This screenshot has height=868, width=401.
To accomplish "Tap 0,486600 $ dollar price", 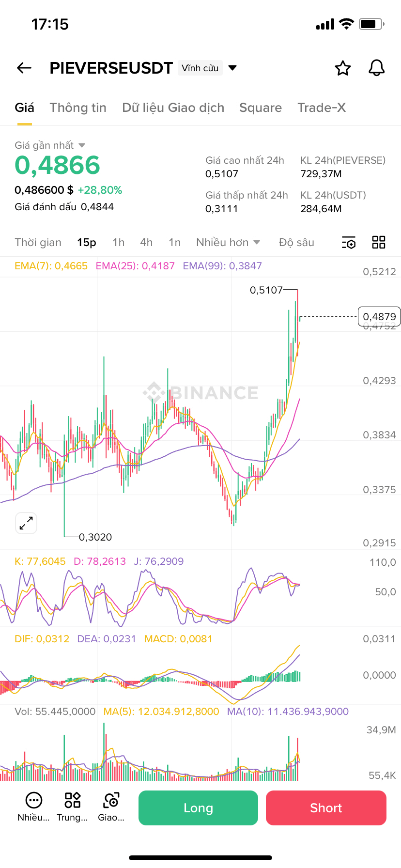I will [44, 190].
